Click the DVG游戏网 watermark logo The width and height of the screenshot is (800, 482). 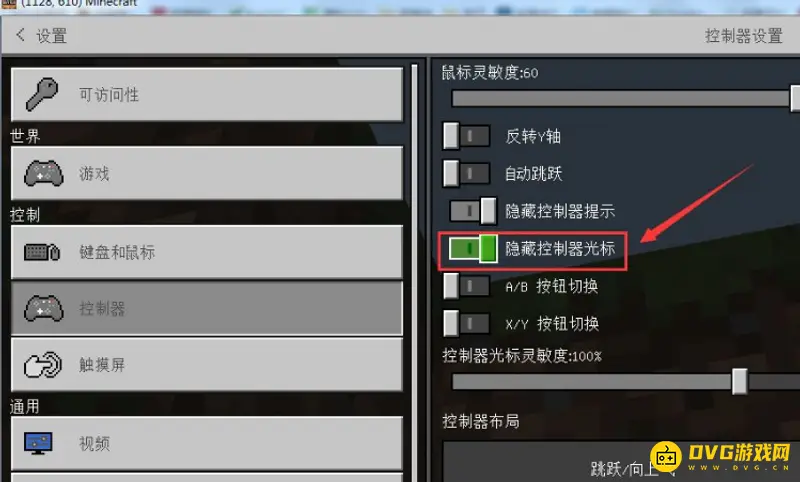coord(721,456)
